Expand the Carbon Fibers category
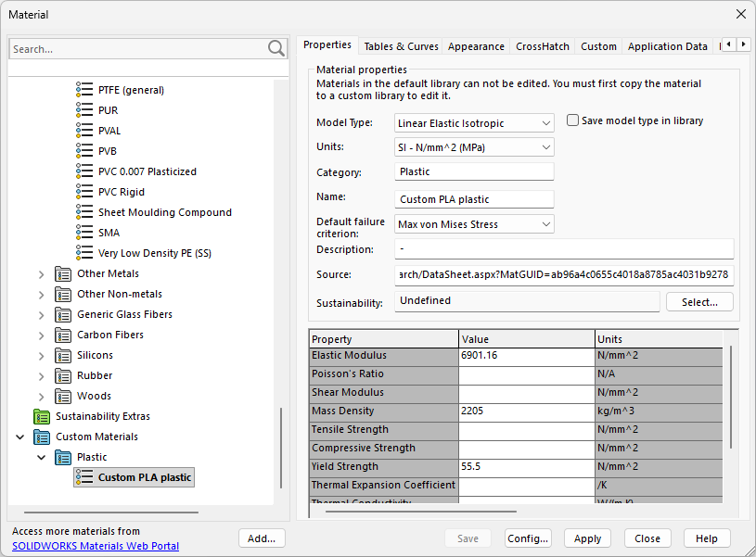 pos(42,335)
